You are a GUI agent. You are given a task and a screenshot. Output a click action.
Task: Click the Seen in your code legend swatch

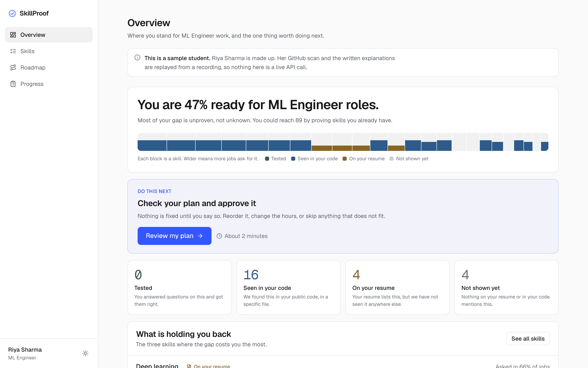point(293,159)
